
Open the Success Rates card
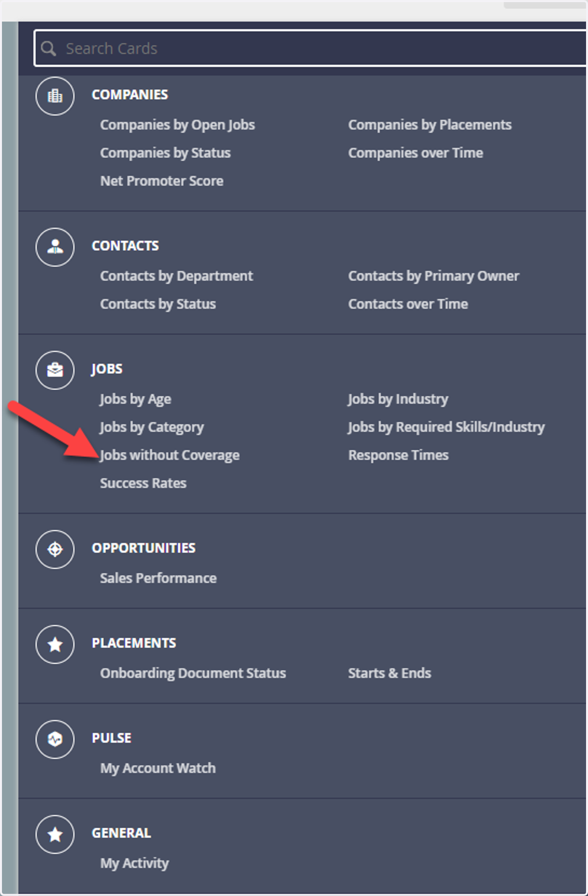click(x=143, y=483)
